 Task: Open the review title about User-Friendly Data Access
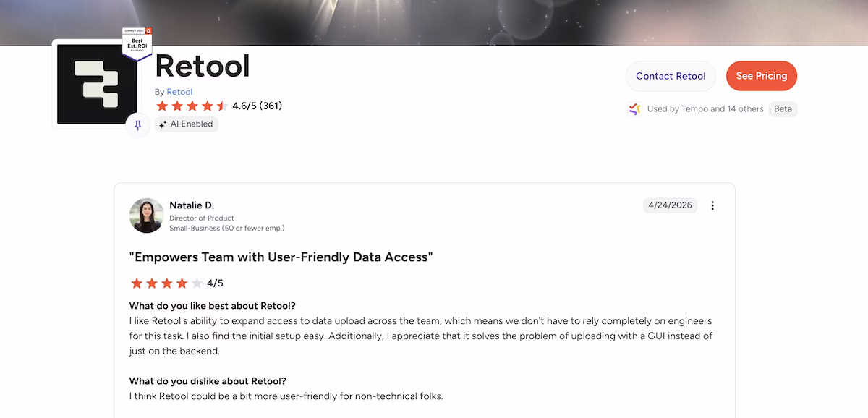(x=281, y=257)
